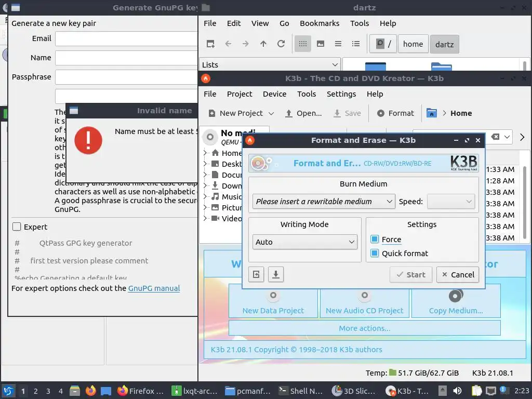Open the Device menu in K3b
This screenshot has width=532, height=399.
pos(274,94)
